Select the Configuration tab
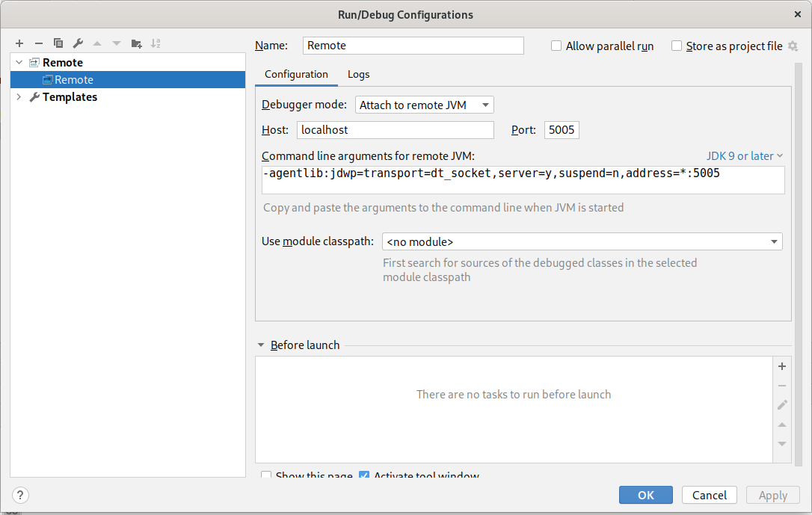Image resolution: width=812 pixels, height=515 pixels. pos(296,74)
